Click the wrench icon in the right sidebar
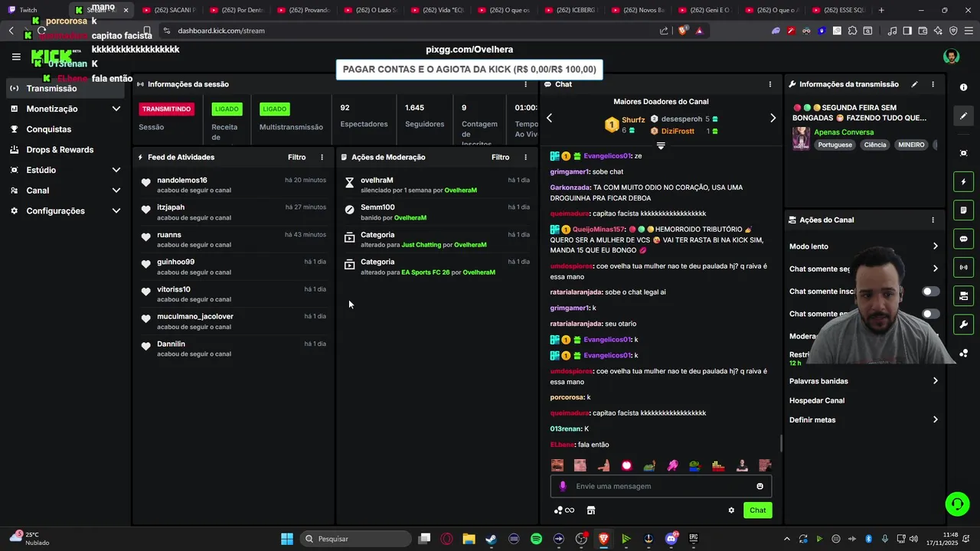The height and width of the screenshot is (551, 980). (964, 324)
